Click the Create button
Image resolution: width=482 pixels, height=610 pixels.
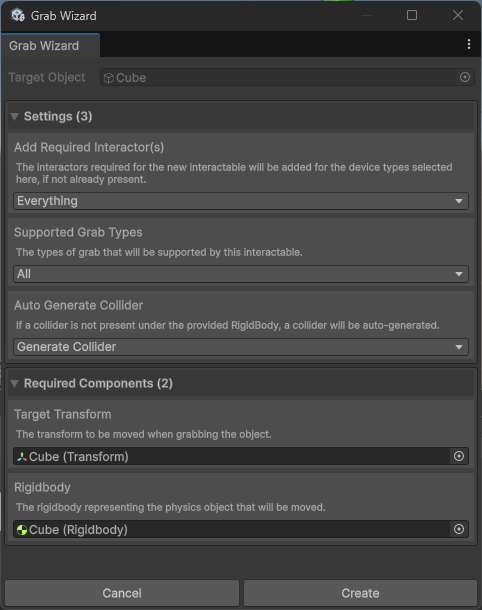tap(360, 593)
